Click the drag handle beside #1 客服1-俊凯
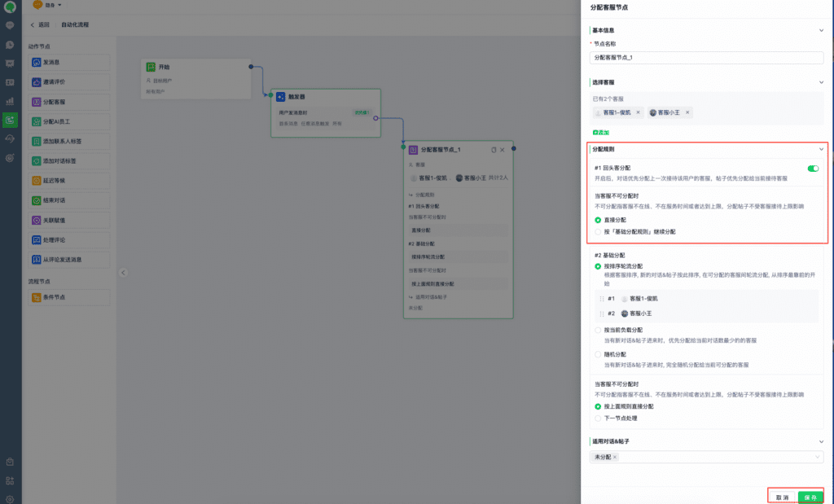Screen dimensions: 834x504 point(601,300)
